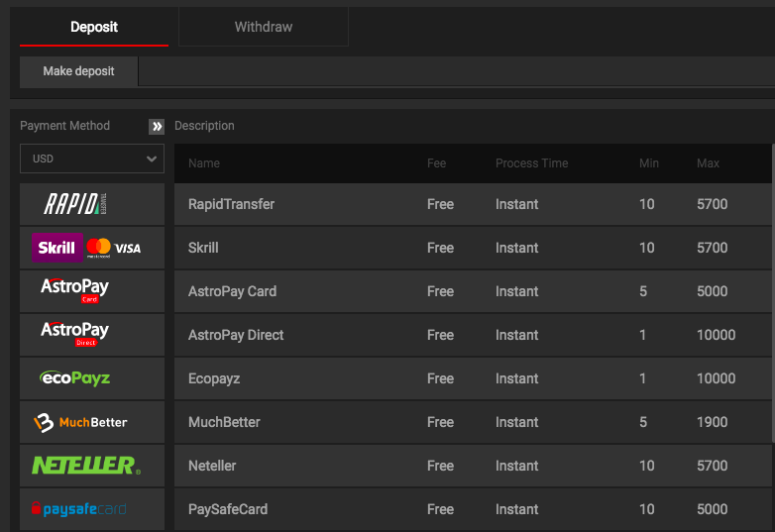This screenshot has width=775, height=532.
Task: Click the Neteller row name
Action: coord(212,466)
